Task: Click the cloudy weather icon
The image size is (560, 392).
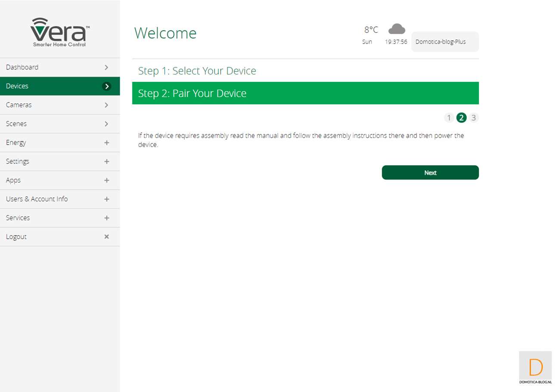Action: click(396, 29)
